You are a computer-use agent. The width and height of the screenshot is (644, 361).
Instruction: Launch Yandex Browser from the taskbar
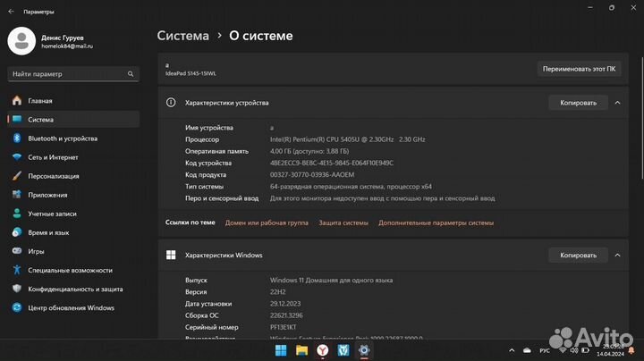(x=323, y=350)
